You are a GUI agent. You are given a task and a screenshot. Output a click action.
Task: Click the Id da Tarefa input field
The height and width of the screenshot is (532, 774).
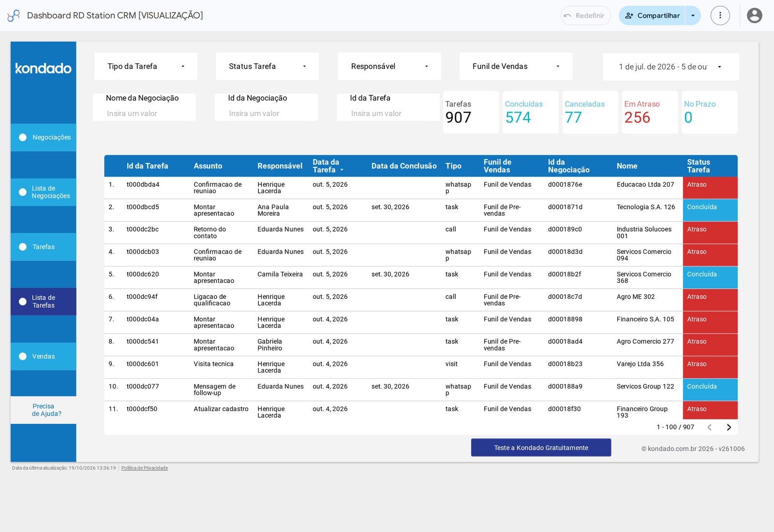(x=388, y=114)
